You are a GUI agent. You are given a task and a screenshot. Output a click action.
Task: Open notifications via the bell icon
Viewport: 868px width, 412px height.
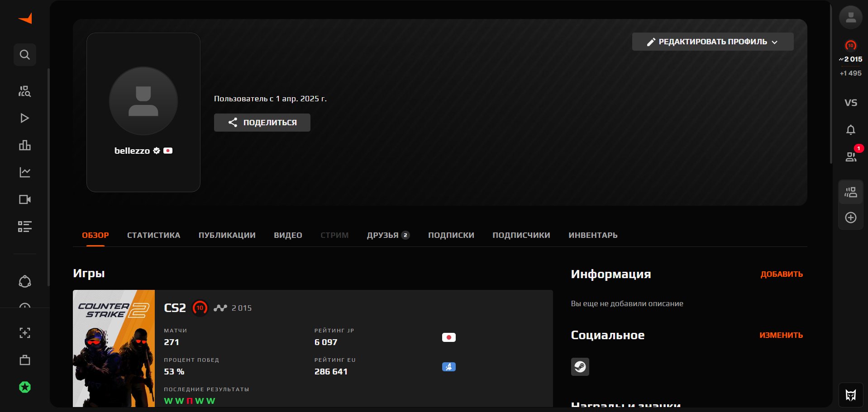pos(851,130)
